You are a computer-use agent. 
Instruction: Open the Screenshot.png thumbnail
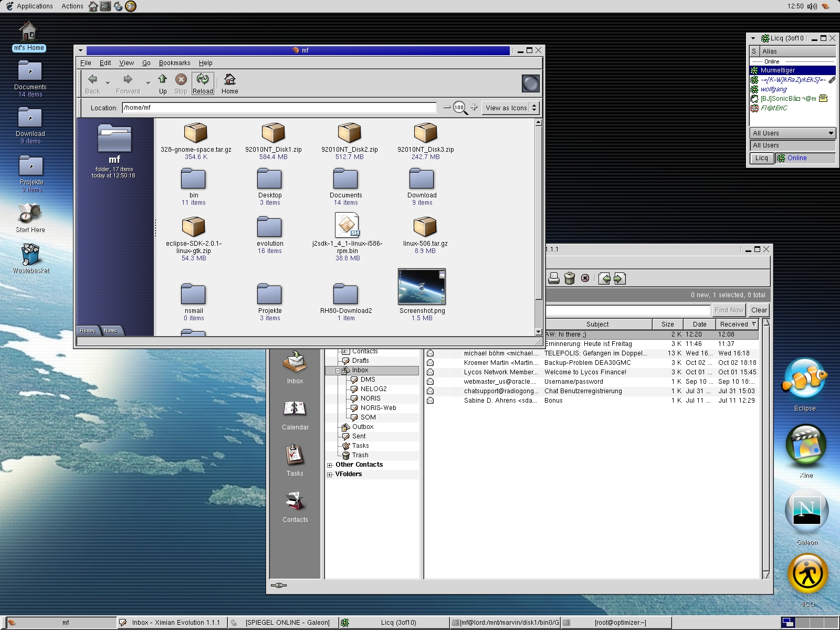pyautogui.click(x=422, y=287)
